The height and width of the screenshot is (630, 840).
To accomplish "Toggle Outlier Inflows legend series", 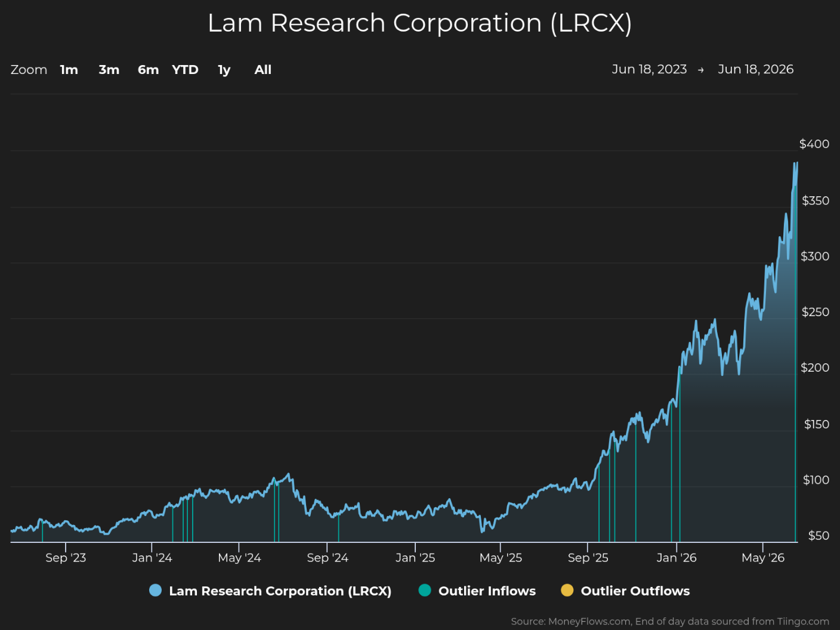I will 477,591.
